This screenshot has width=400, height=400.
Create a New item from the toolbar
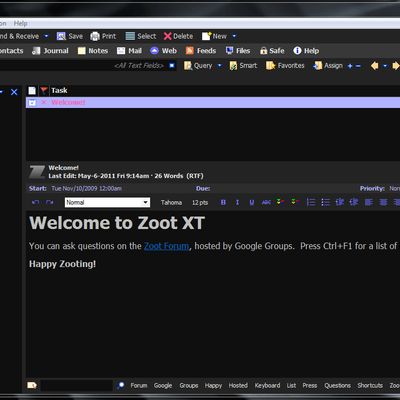[214, 36]
